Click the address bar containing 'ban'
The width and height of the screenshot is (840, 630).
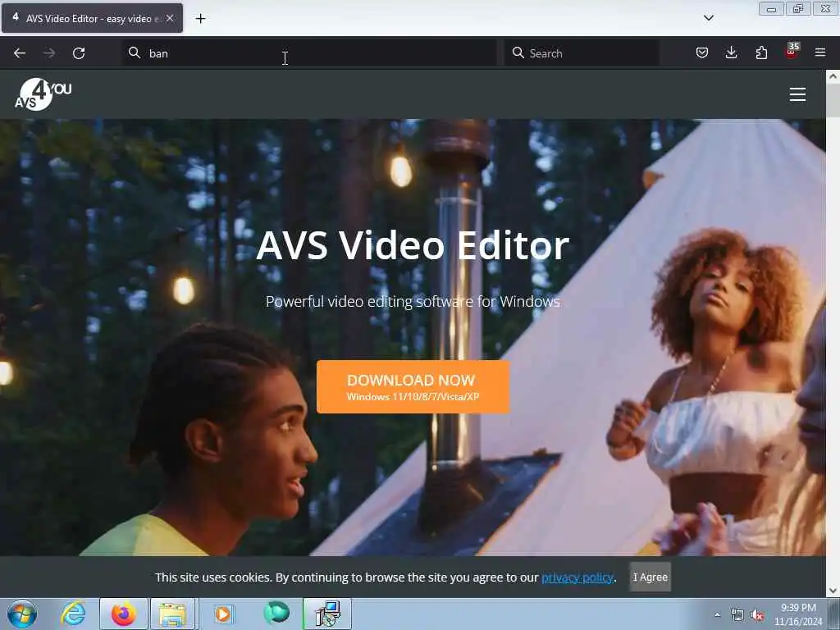point(309,53)
